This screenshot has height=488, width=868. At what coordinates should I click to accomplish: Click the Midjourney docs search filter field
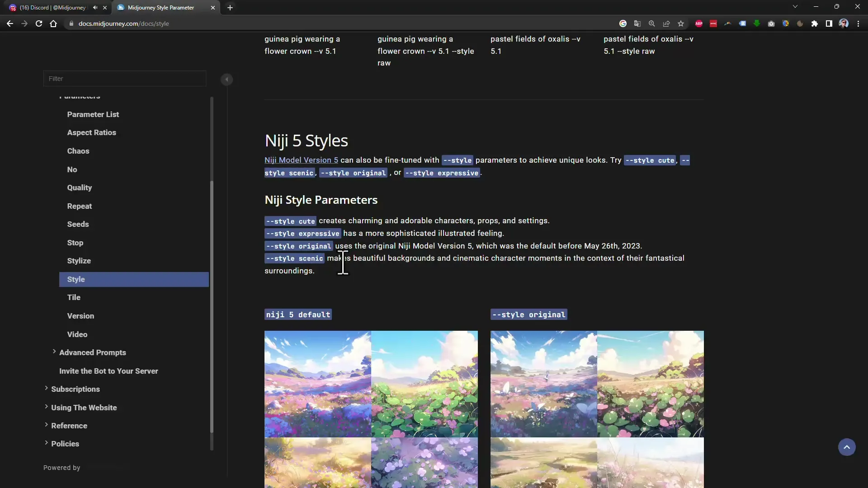(x=125, y=78)
